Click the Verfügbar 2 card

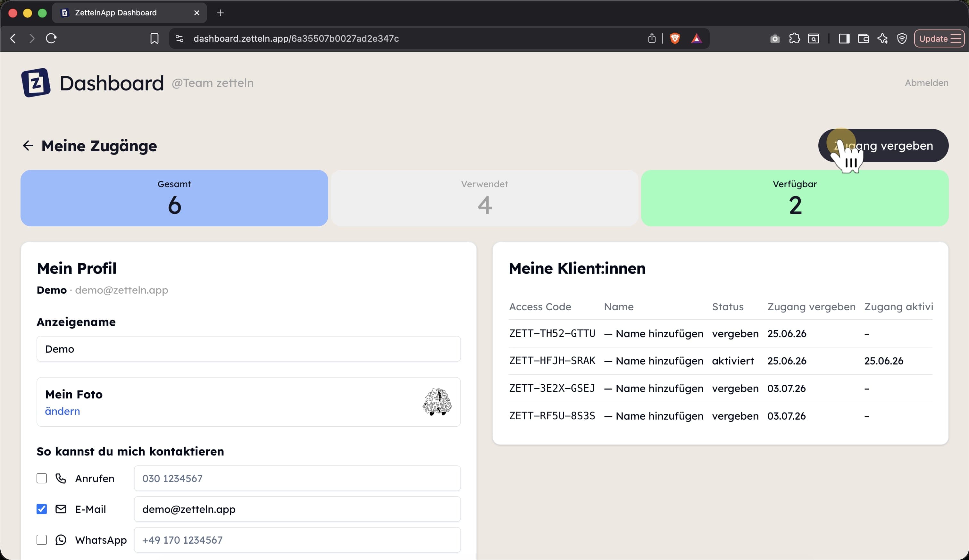795,198
